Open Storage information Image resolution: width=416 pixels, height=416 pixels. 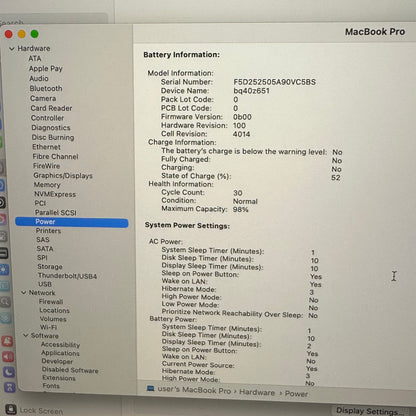[50, 267]
